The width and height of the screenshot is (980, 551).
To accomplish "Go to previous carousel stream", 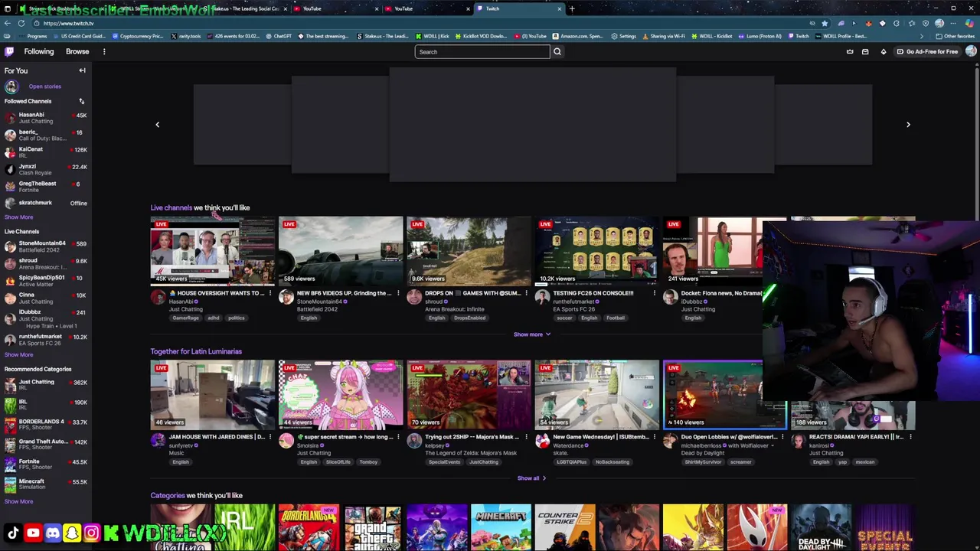I will [158, 125].
